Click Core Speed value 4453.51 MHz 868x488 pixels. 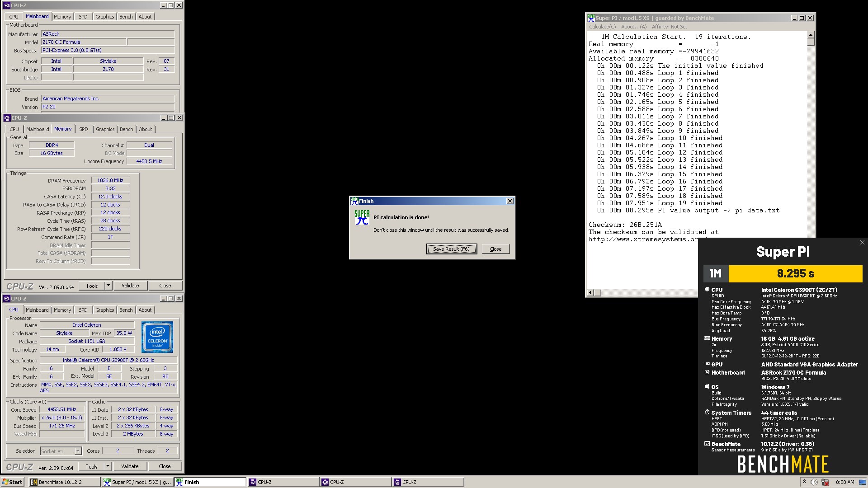click(62, 409)
